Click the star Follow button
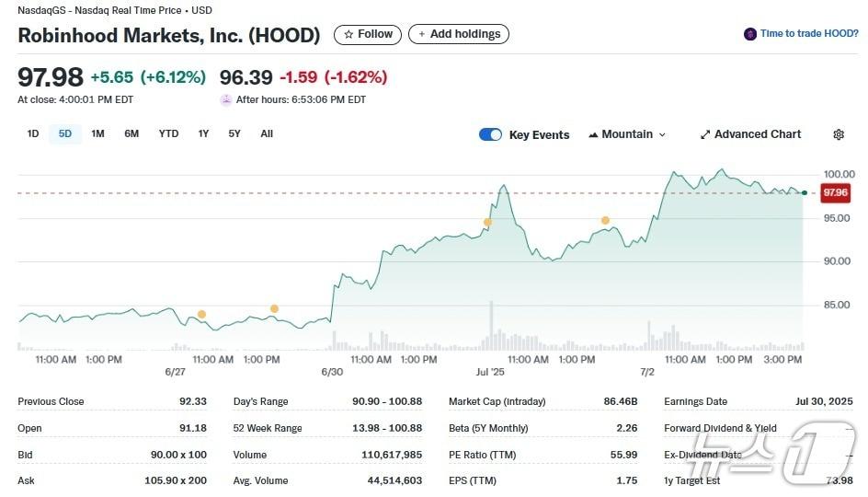Viewport: 868px width, 497px height. click(367, 34)
